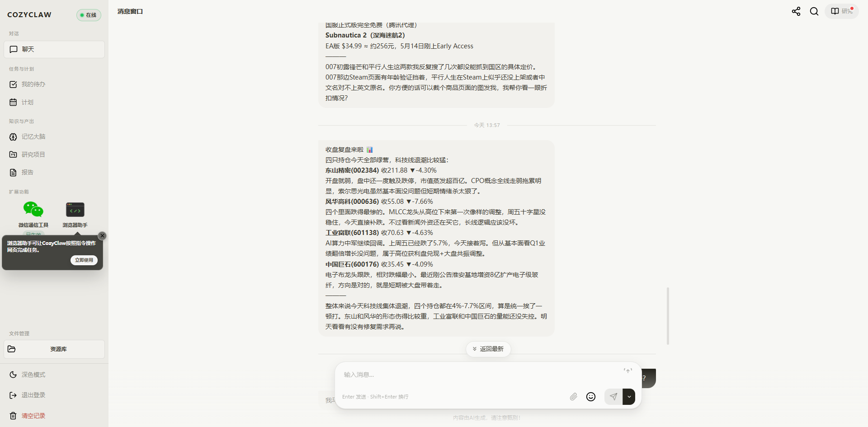Attach a file with the paperclip icon
The image size is (868, 427).
click(573, 397)
